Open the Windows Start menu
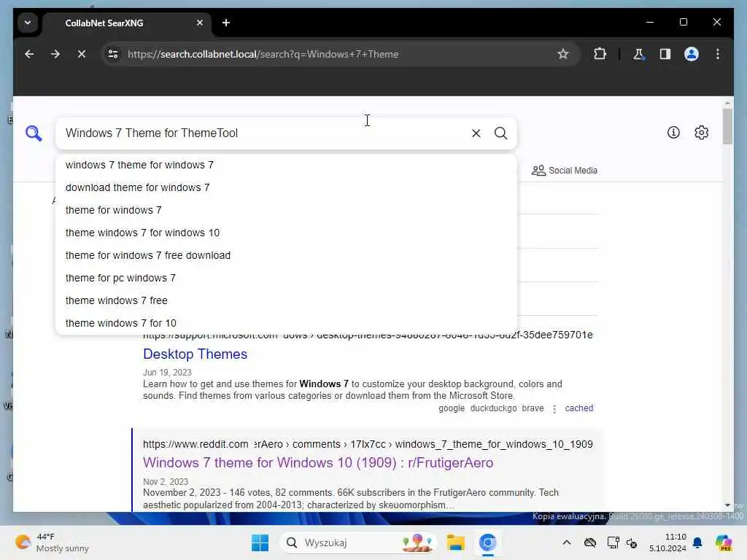The width and height of the screenshot is (747, 560). (x=260, y=542)
